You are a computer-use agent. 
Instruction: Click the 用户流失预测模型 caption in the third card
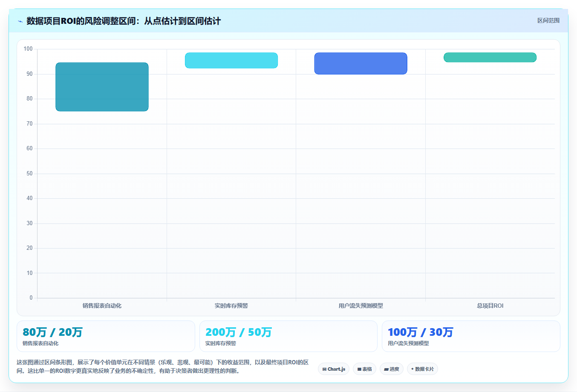coord(408,343)
